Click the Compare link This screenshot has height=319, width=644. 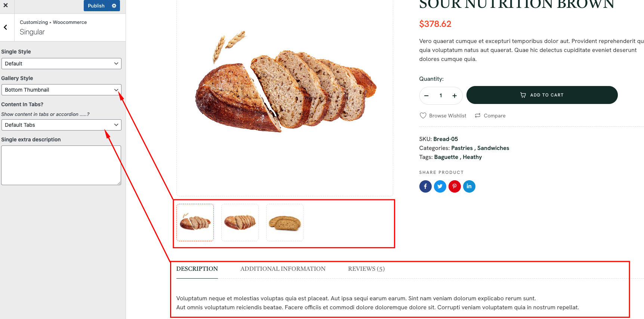click(x=490, y=116)
